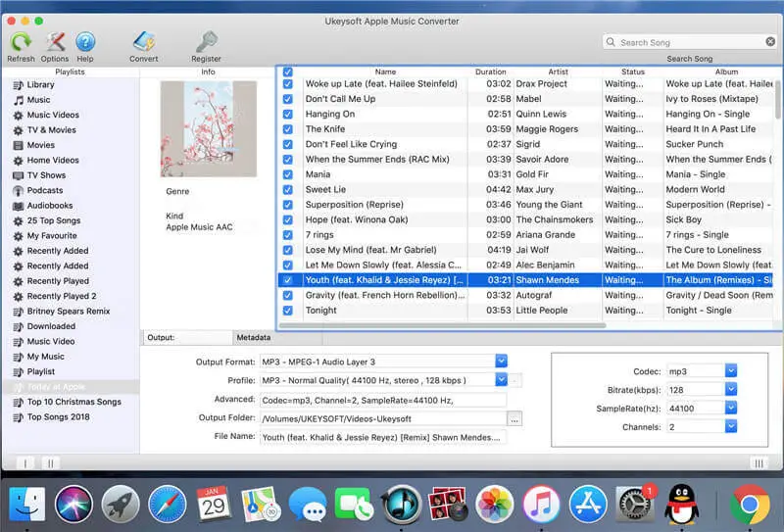Screen dimensions: 784x532
Task: Click the double-bar button at bottom left
Action: coord(51,463)
